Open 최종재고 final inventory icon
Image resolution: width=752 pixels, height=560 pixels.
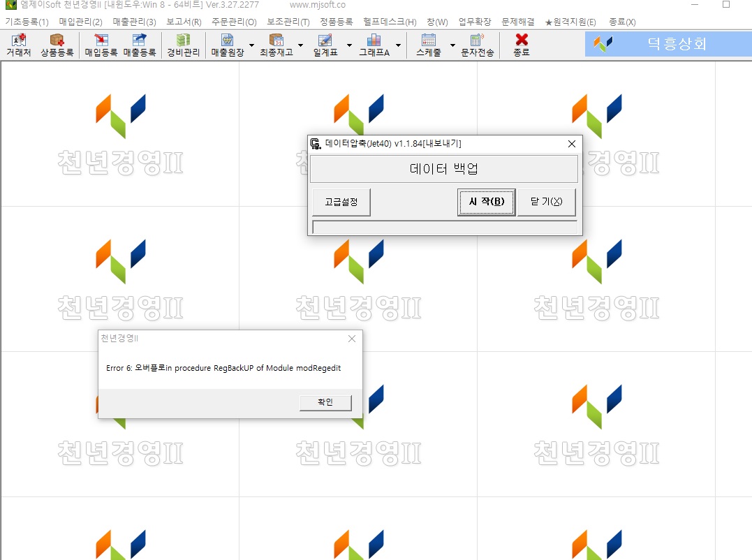pos(277,45)
